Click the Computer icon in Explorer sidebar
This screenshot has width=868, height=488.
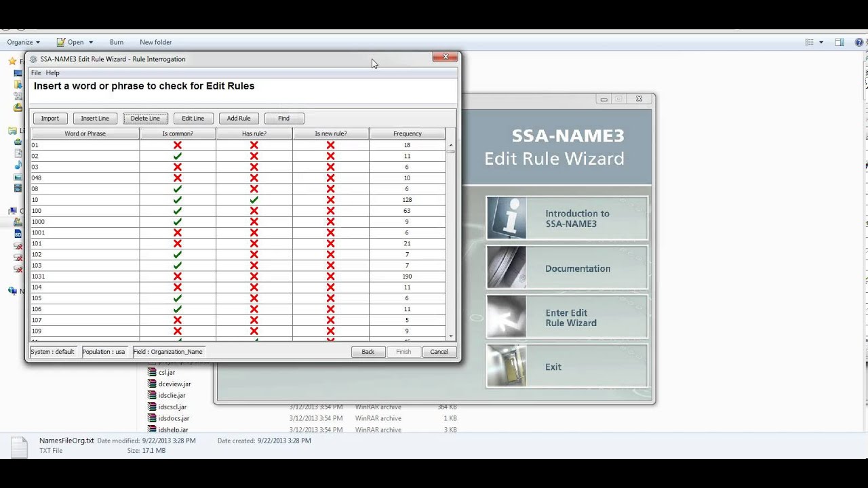pyautogui.click(x=12, y=211)
